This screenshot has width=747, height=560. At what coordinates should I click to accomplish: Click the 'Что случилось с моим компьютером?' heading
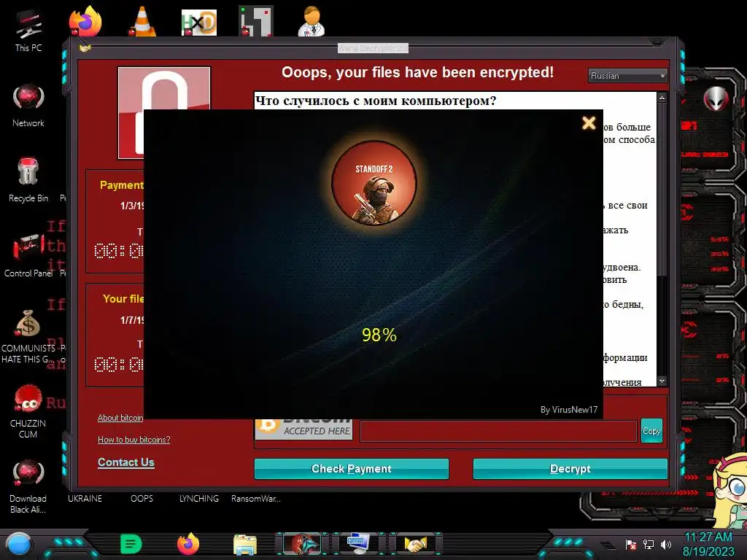tap(376, 101)
